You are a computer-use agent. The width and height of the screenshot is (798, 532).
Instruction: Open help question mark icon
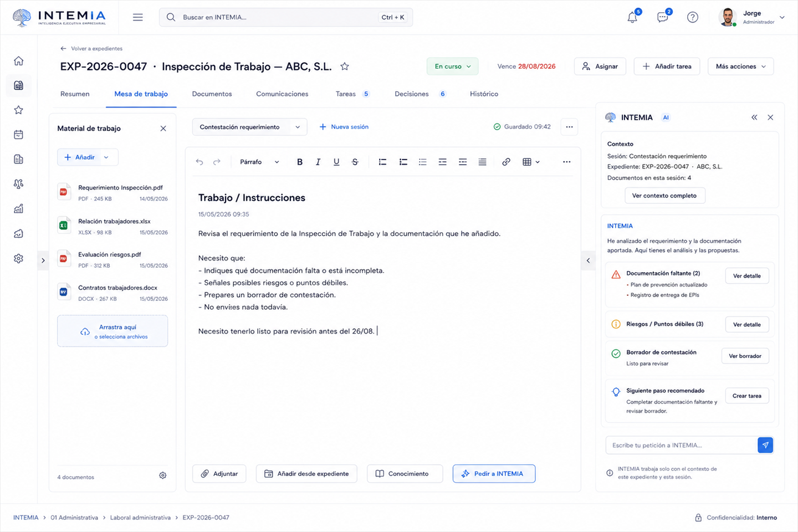tap(693, 17)
